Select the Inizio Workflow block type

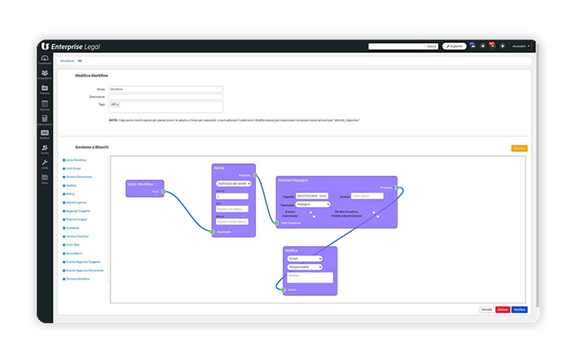coord(76,160)
